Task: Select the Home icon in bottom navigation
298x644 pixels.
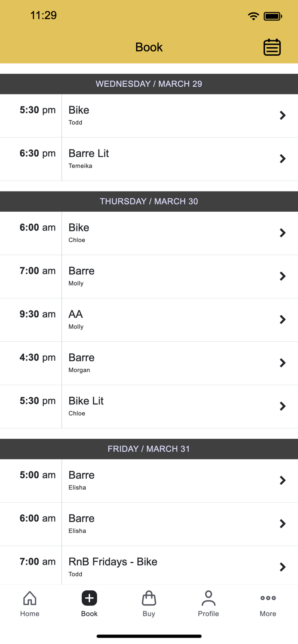Action: (29, 603)
